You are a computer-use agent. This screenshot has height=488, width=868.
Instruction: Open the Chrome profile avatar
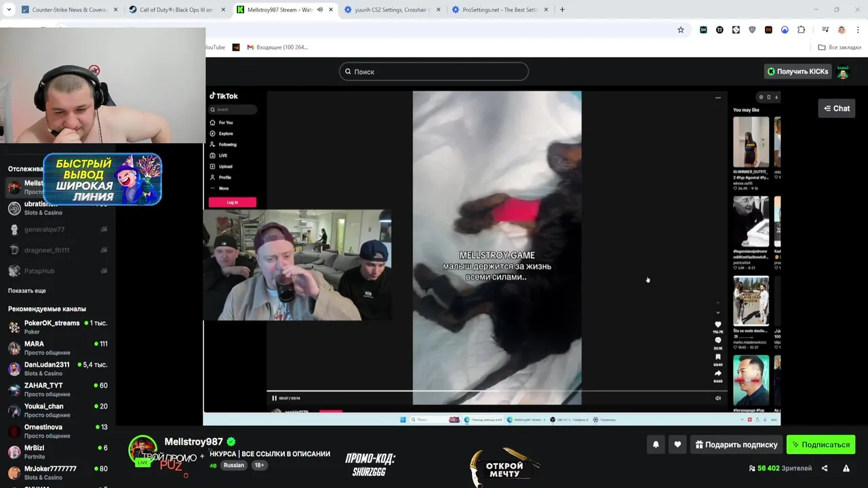842,30
